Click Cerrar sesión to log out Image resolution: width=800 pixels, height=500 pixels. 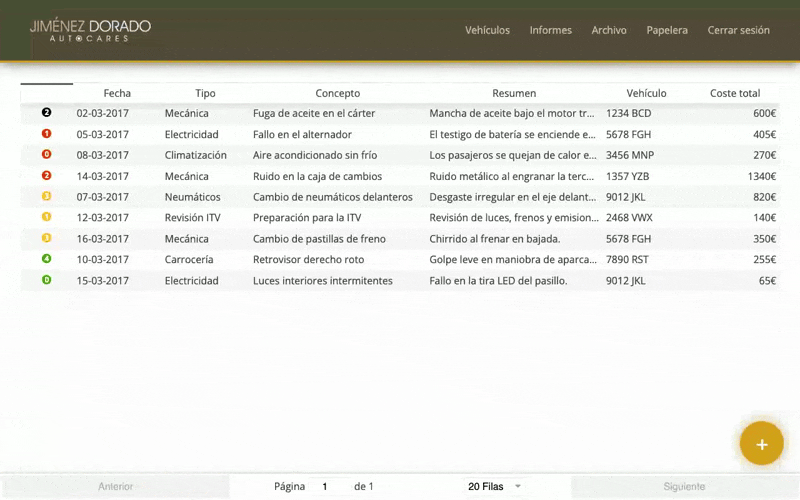point(738,30)
